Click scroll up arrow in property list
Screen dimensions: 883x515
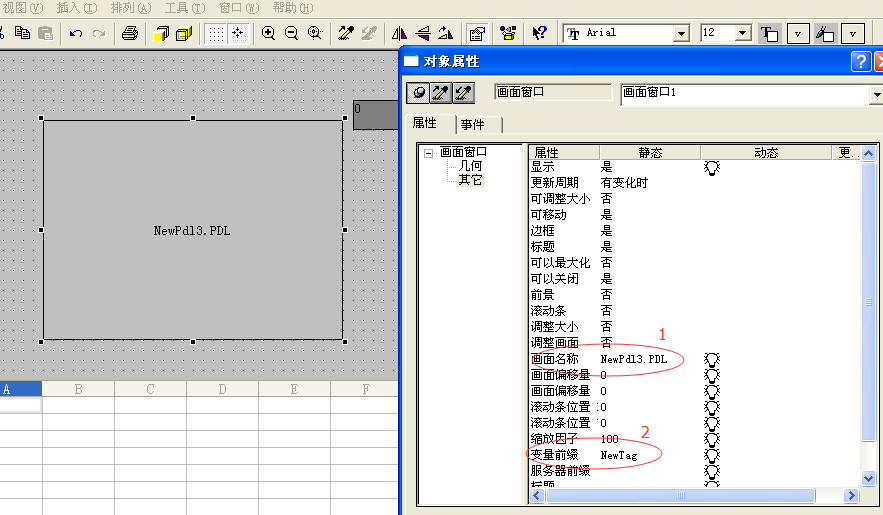point(868,153)
